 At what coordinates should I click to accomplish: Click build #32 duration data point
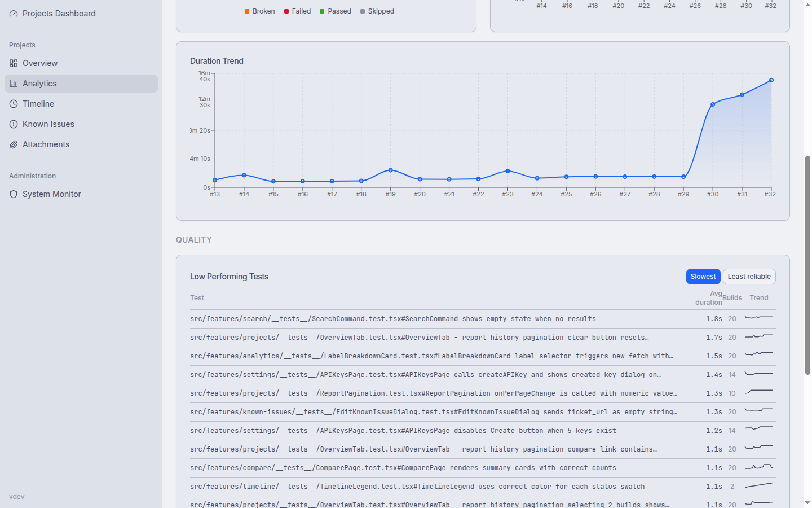[x=771, y=80]
